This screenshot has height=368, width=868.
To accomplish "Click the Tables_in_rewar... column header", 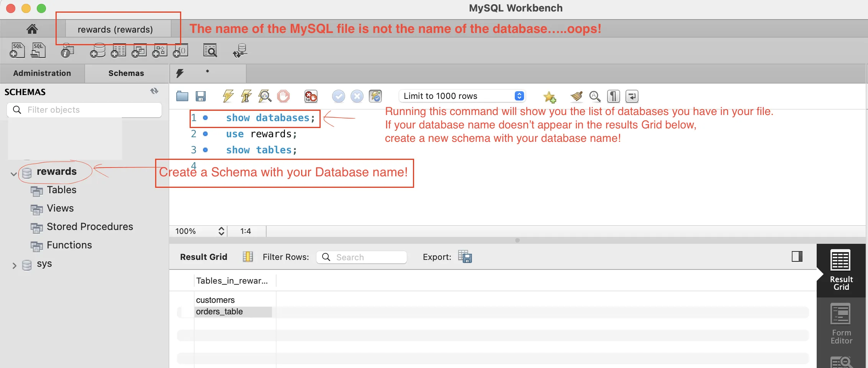I will click(235, 281).
